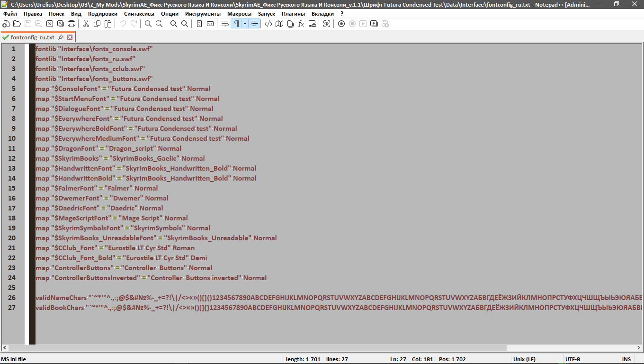644x364 pixels.
Task: Click line number 5 in margin
Action: pos(13,89)
